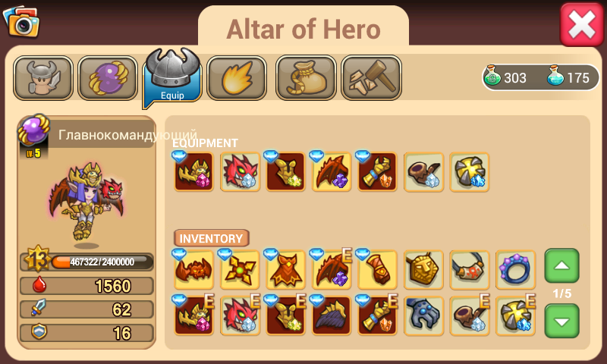Select equipped smoking pipe item
The height and width of the screenshot is (364, 607).
tap(424, 171)
